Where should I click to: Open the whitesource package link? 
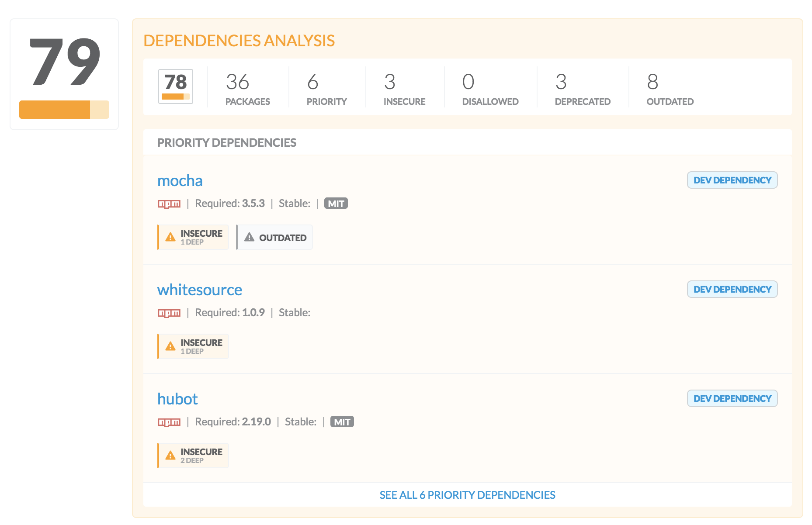[200, 290]
